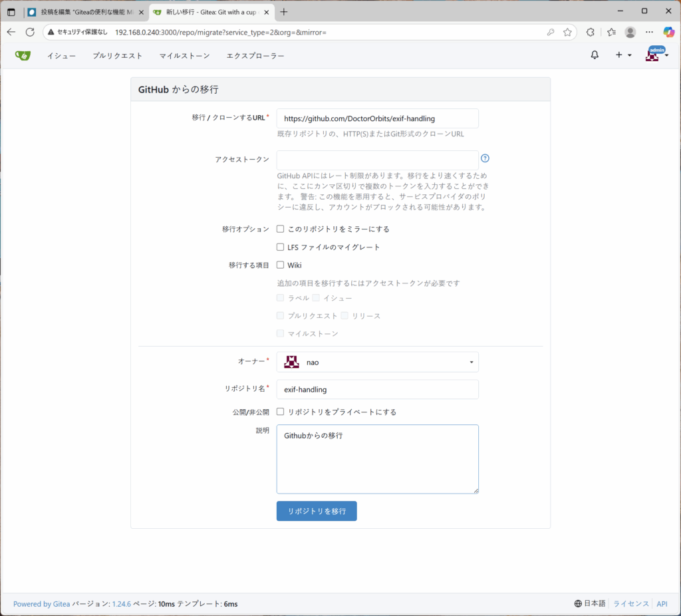This screenshot has width=681, height=616.
Task: Open the notifications bell icon
Action: point(595,55)
